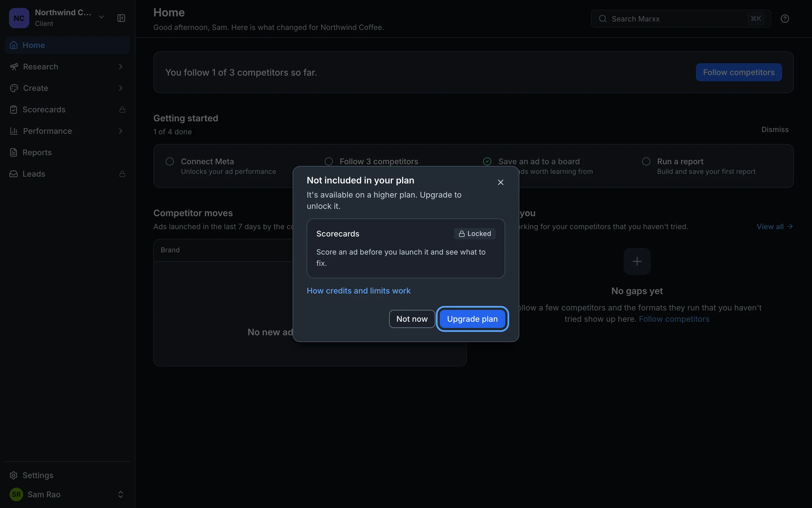Expand the Research menu chevron
Image resolution: width=812 pixels, height=508 pixels.
120,67
